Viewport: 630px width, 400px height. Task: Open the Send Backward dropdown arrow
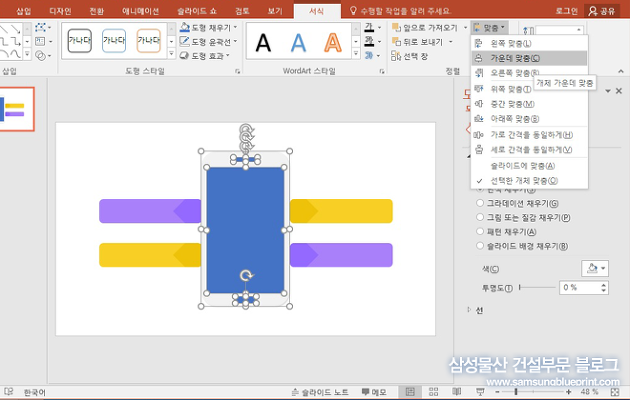[451, 42]
